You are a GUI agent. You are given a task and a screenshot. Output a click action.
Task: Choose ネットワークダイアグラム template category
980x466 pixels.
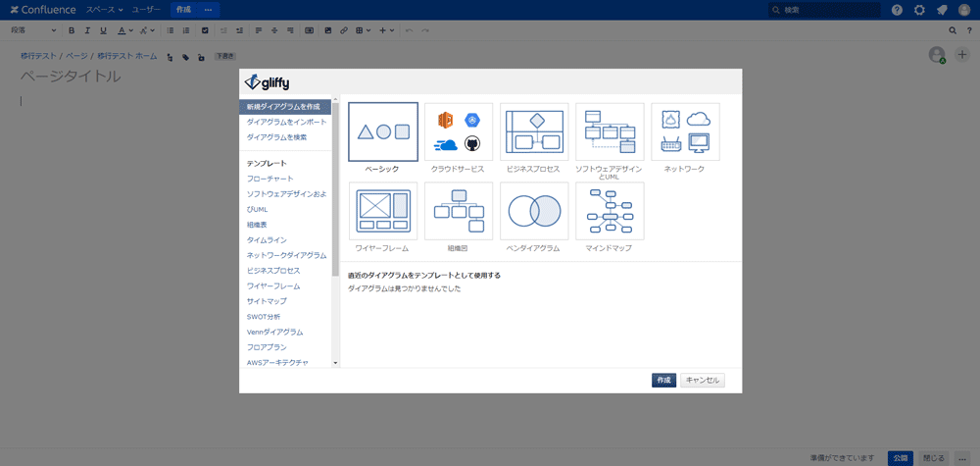pos(285,255)
